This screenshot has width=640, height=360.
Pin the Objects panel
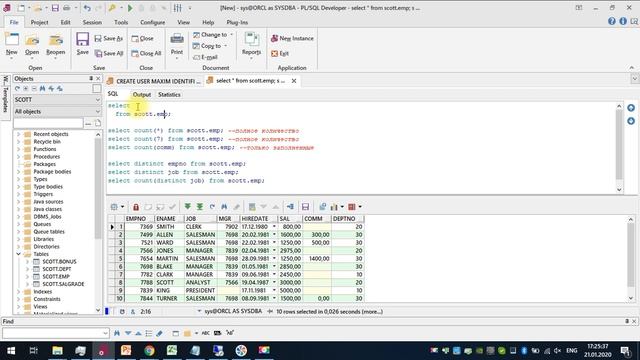click(91, 78)
